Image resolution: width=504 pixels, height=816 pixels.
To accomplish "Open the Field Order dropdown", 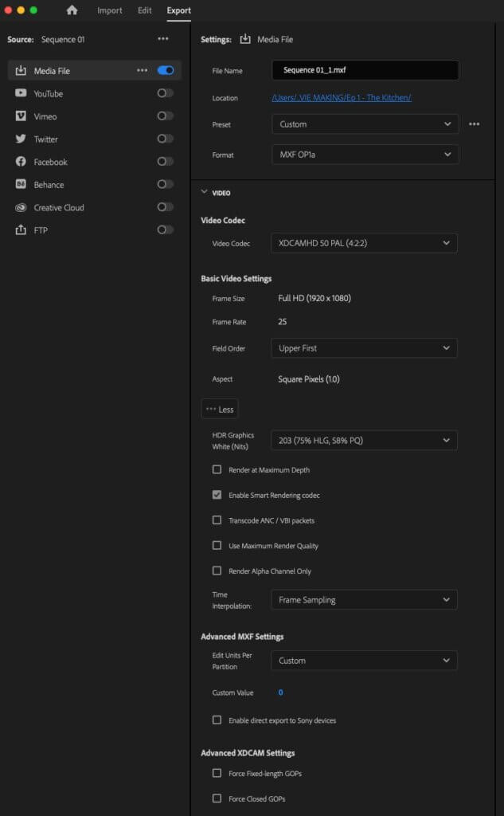I will pos(364,347).
